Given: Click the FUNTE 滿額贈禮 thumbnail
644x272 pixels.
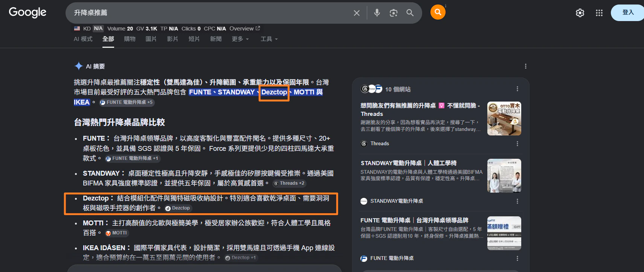Looking at the screenshot, I should click(504, 233).
